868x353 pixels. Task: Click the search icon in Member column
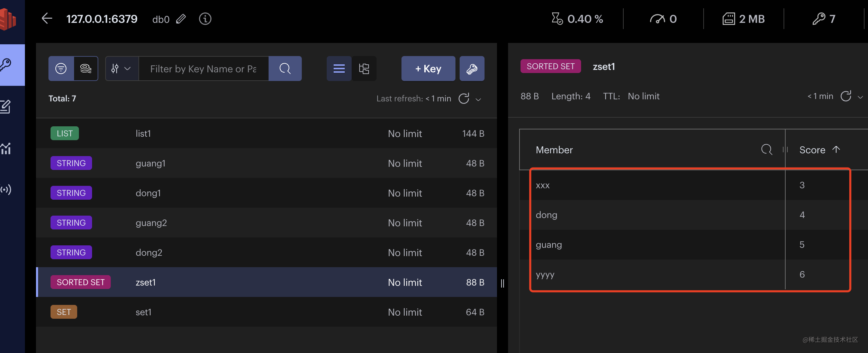(766, 150)
